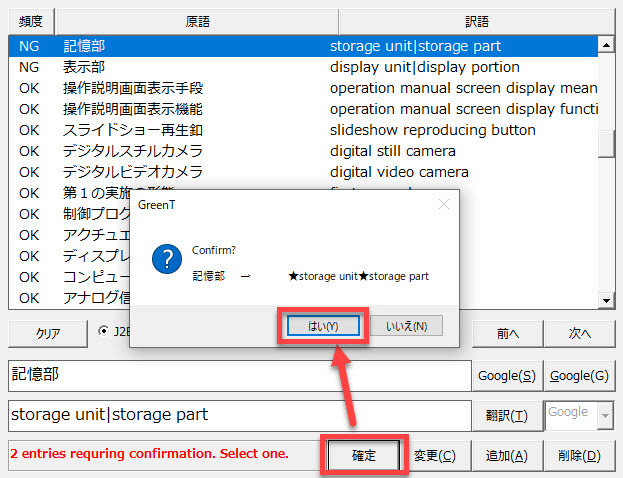Image resolution: width=623 pixels, height=478 pixels.
Task: Close the GreenT confirm dialog
Action: [444, 204]
